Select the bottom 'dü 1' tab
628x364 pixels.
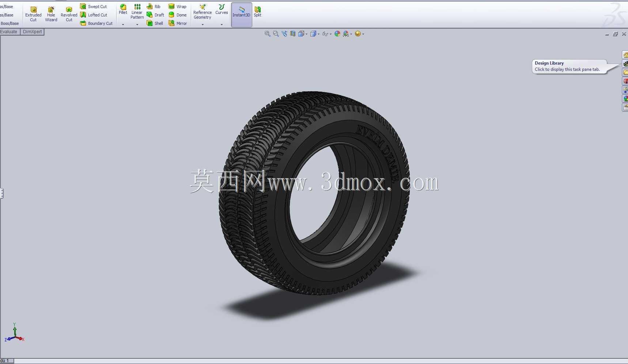7,361
